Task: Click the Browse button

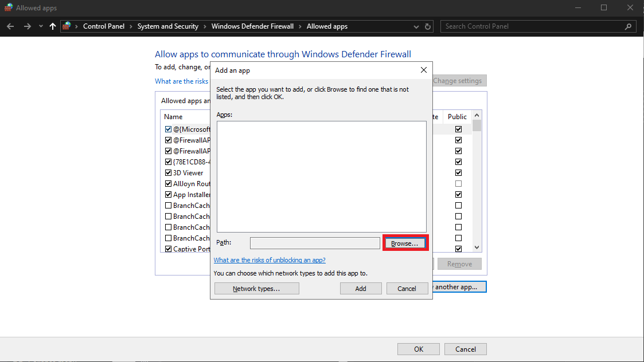Action: pyautogui.click(x=405, y=242)
